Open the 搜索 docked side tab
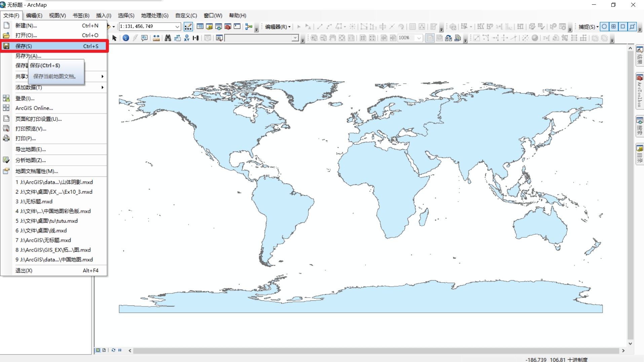The width and height of the screenshot is (644, 362). point(640,126)
